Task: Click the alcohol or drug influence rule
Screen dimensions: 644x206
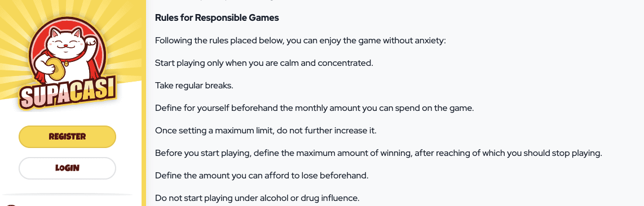Action: pos(257,199)
